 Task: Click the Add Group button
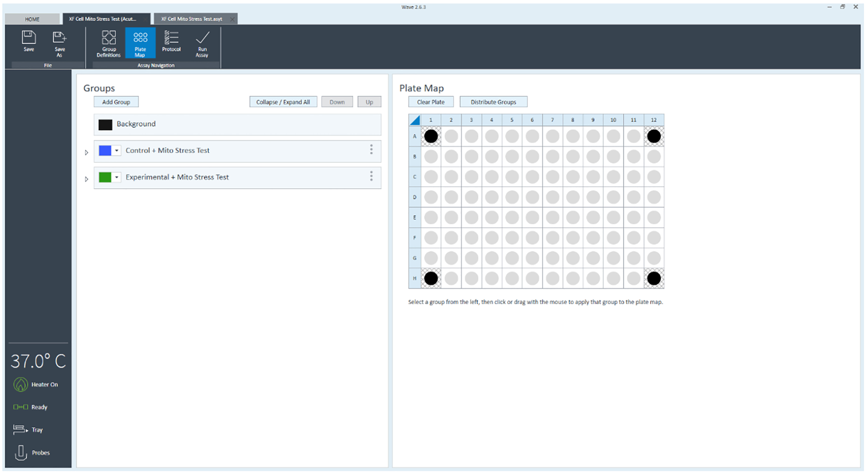(116, 102)
